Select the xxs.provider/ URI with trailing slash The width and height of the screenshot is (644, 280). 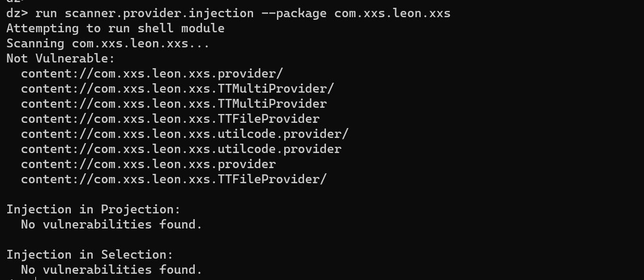pos(151,73)
